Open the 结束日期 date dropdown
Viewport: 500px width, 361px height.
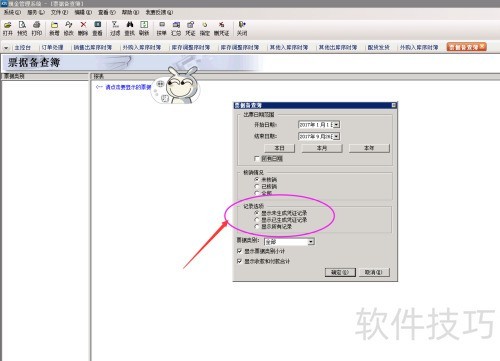click(336, 136)
